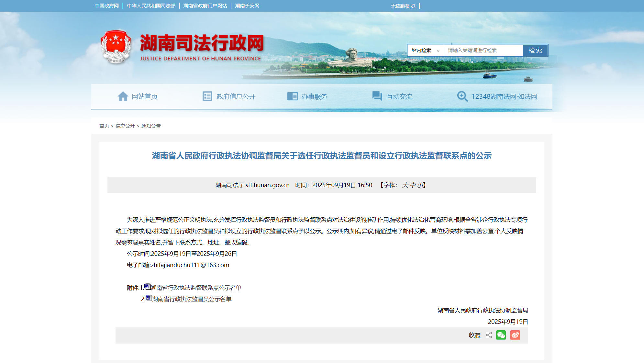644x363 pixels.
Task: Click the 办事服务 page icon
Action: tap(293, 96)
